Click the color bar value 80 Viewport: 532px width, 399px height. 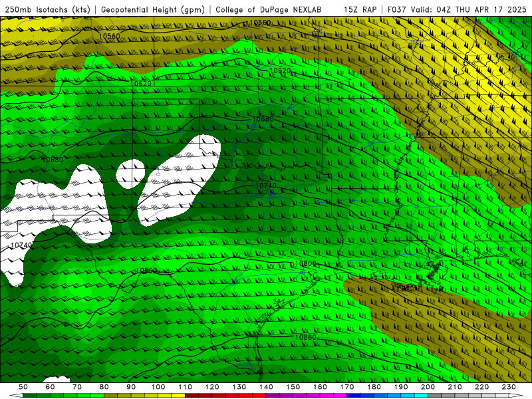pos(104,387)
